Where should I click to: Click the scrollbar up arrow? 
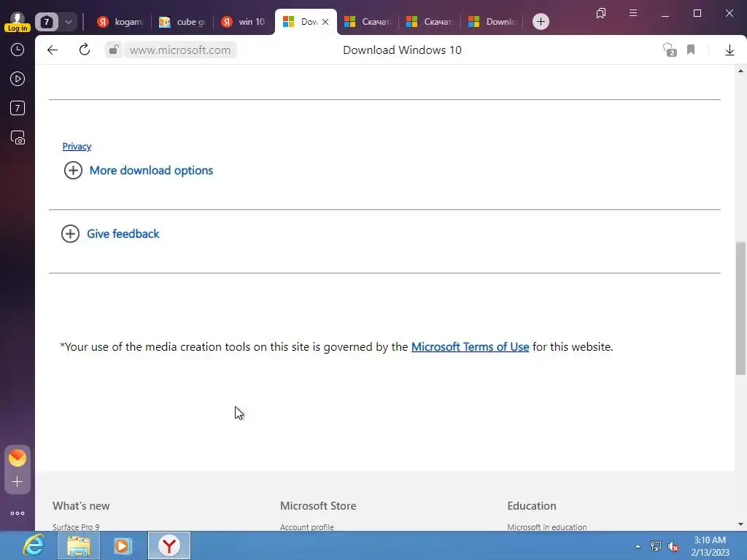(x=740, y=71)
